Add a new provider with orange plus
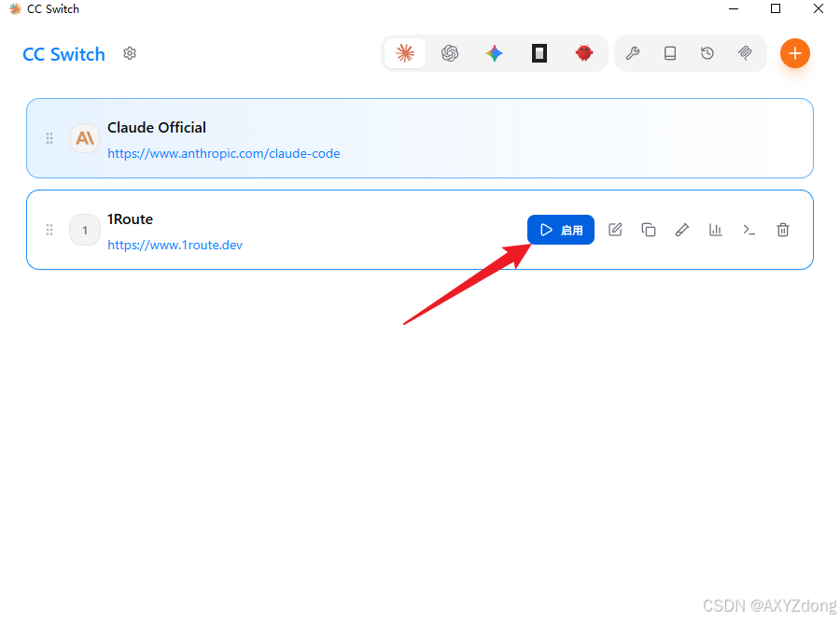Viewport: 840px width, 620px height. [x=795, y=53]
